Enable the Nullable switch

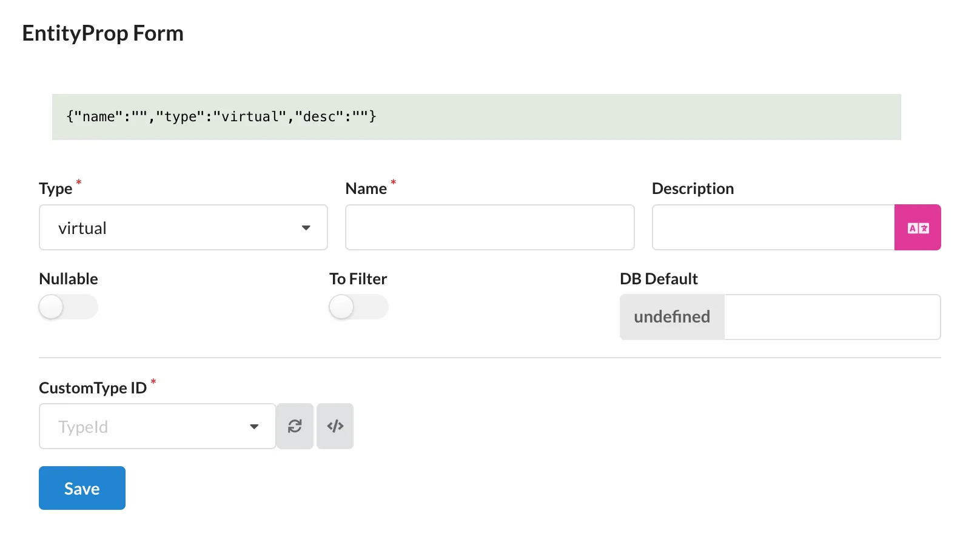(x=68, y=307)
